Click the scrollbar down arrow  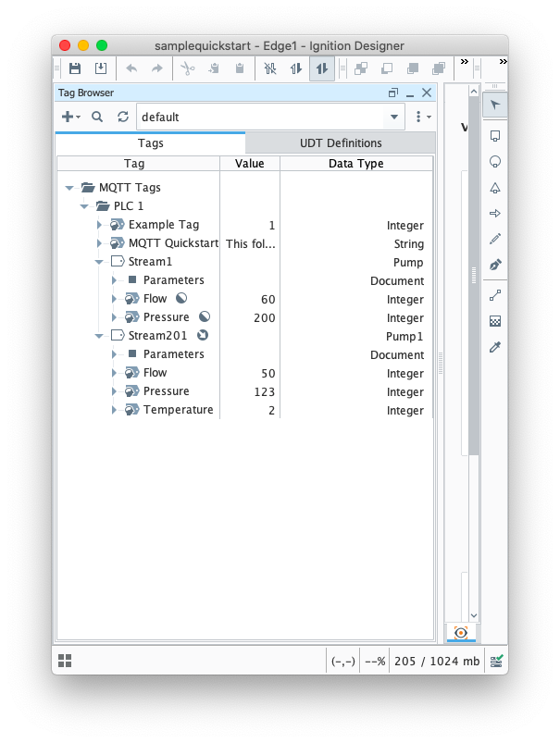pyautogui.click(x=474, y=615)
